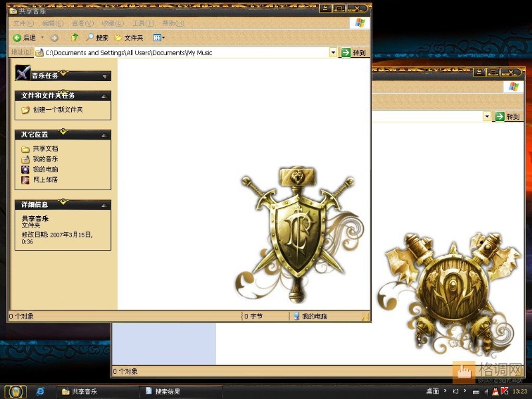Image resolution: width=532 pixels, height=399 pixels.
Task: Toggle the 文件夹 folders pane
Action: [x=129, y=38]
